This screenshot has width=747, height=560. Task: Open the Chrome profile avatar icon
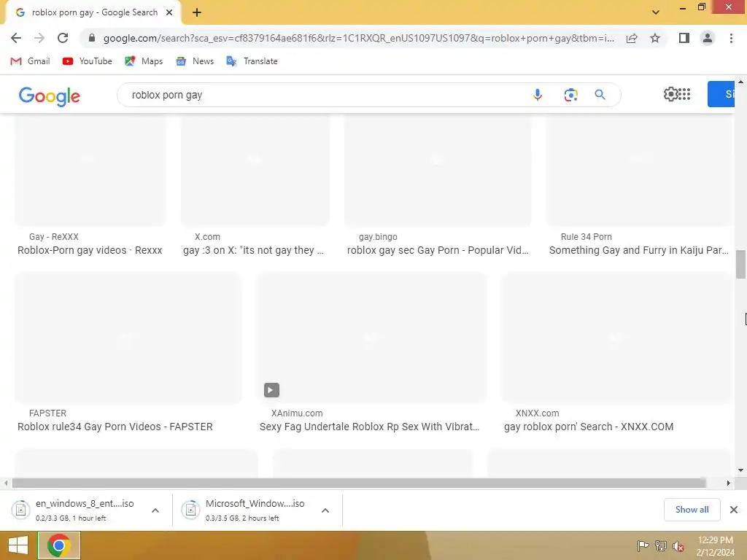point(708,38)
